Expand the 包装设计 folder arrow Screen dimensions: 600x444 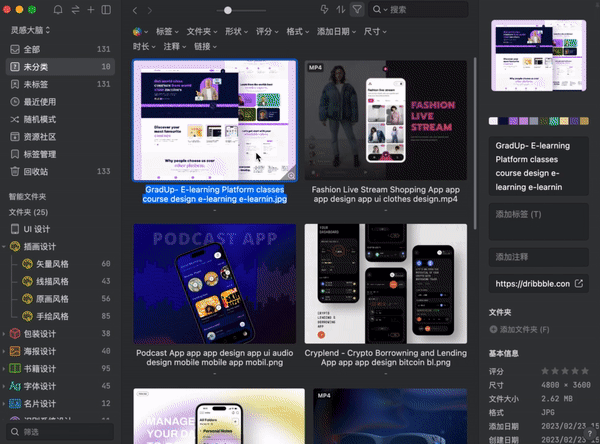pyautogui.click(x=4, y=334)
